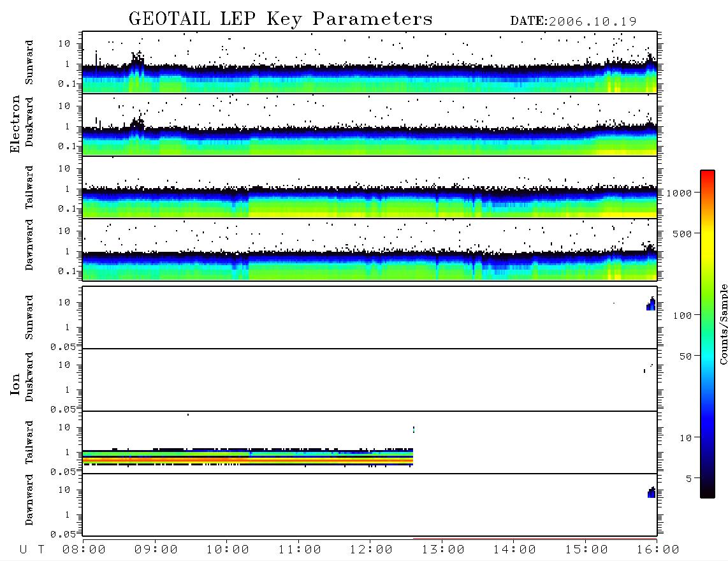Click the 08:00 time axis label
The width and height of the screenshot is (728, 561).
coord(84,550)
